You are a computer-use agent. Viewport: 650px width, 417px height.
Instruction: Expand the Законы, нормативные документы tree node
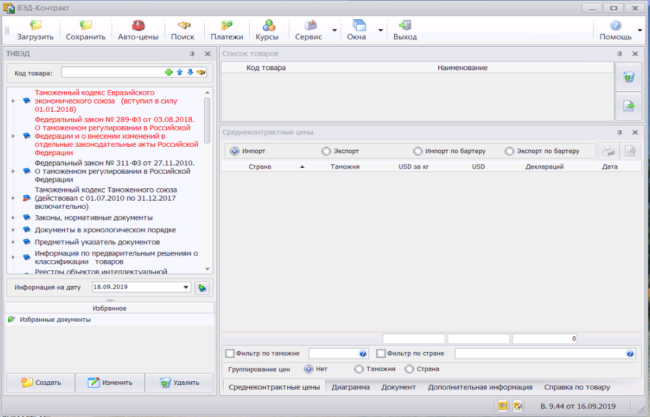(x=12, y=216)
